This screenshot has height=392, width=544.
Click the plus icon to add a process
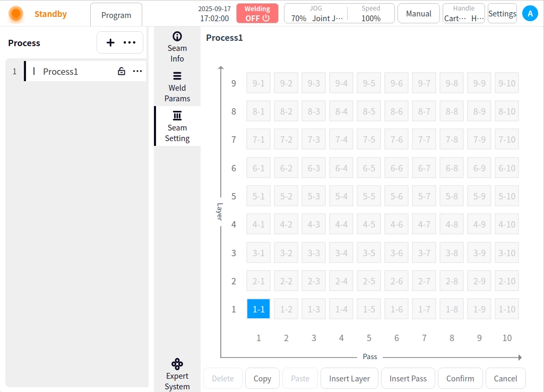pos(110,42)
